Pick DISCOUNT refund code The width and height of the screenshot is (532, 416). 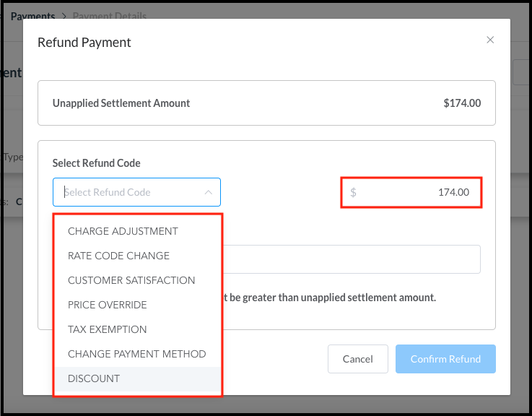tap(94, 378)
